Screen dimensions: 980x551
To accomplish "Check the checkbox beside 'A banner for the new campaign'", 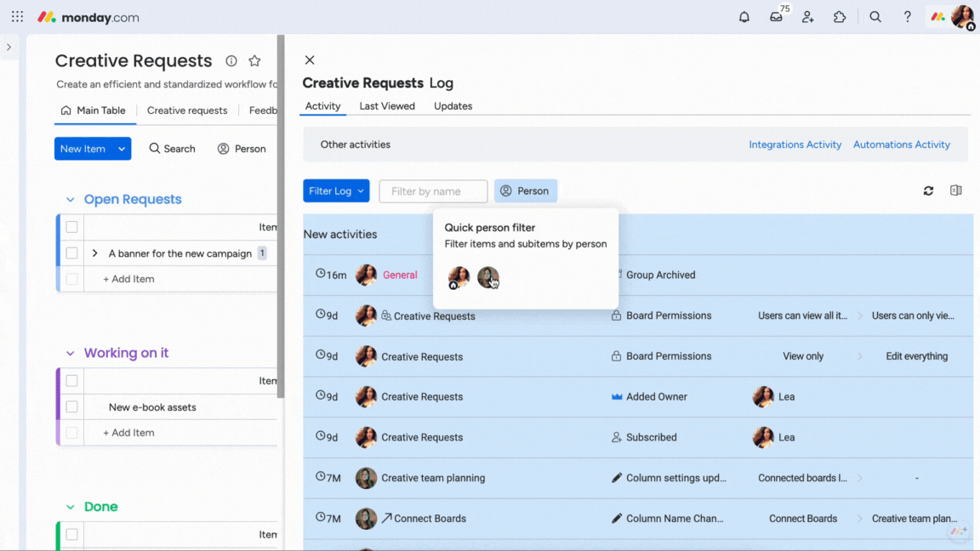I will (x=72, y=253).
